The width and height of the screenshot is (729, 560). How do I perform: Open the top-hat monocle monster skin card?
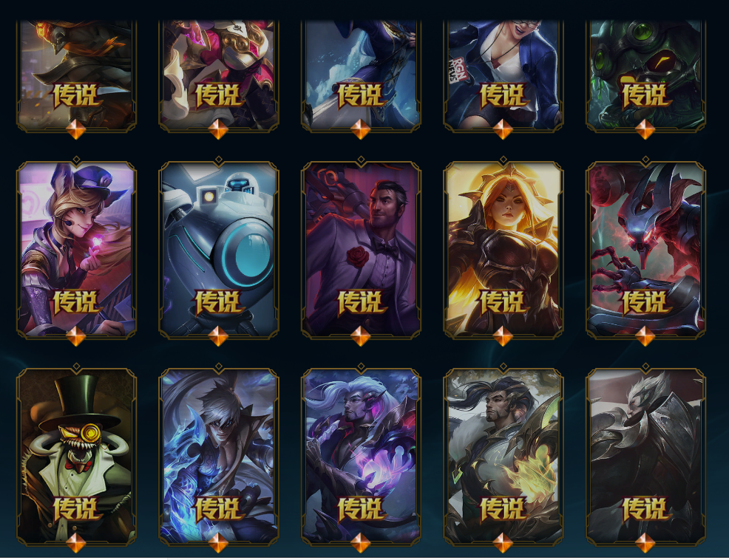click(x=76, y=457)
